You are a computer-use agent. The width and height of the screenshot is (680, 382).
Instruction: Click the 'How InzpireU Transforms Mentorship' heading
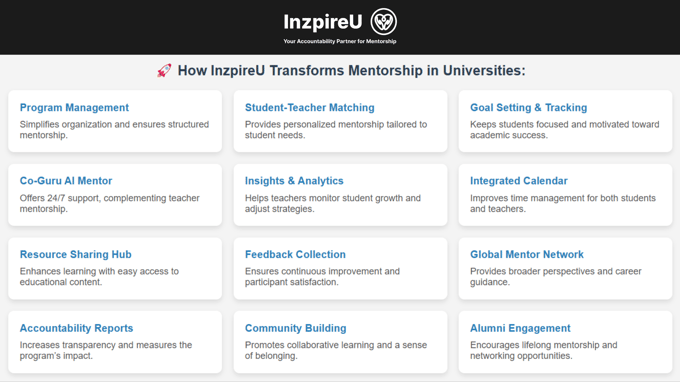coord(352,70)
